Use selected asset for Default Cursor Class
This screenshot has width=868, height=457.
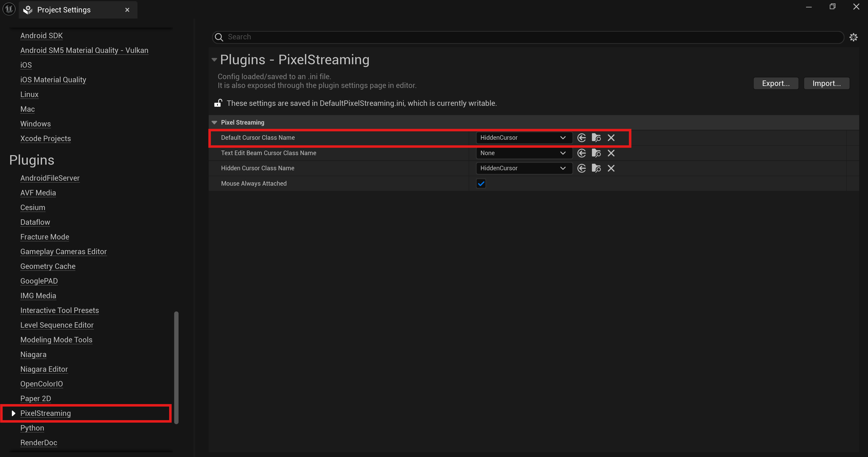click(582, 137)
